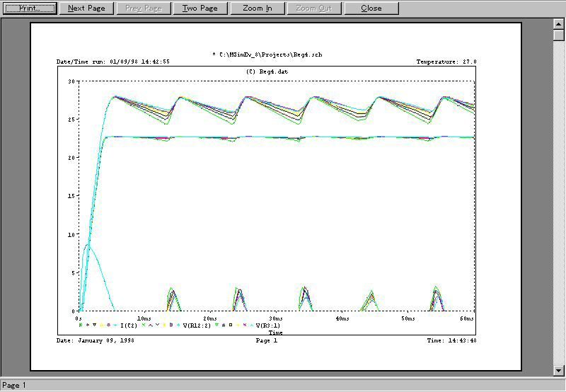The image size is (566, 392).
Task: Switch to Two Page view
Action: [x=200, y=8]
